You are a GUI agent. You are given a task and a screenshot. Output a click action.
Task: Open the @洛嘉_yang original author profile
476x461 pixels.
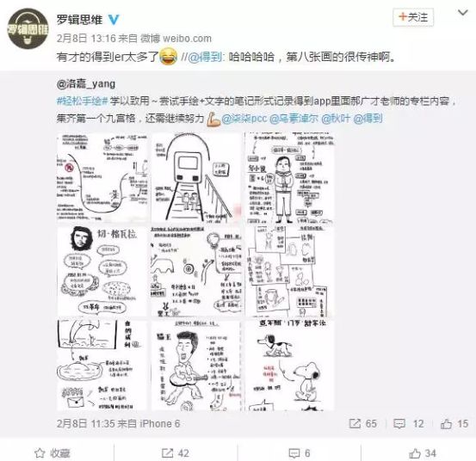tap(86, 83)
